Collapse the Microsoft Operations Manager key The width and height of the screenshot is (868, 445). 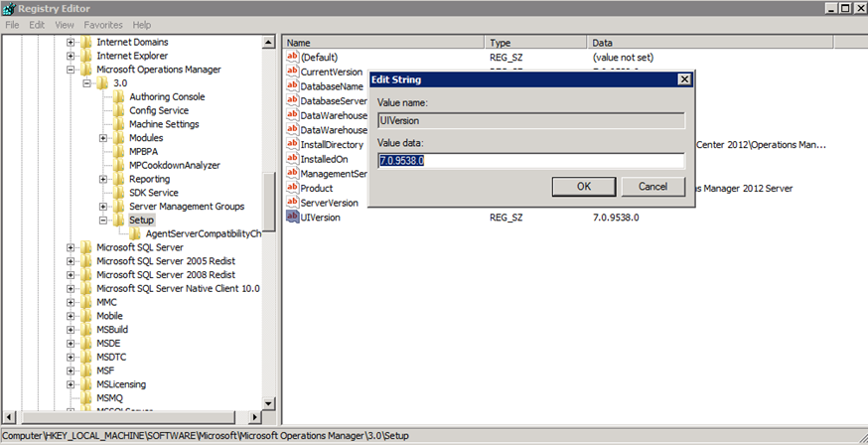[x=71, y=70]
